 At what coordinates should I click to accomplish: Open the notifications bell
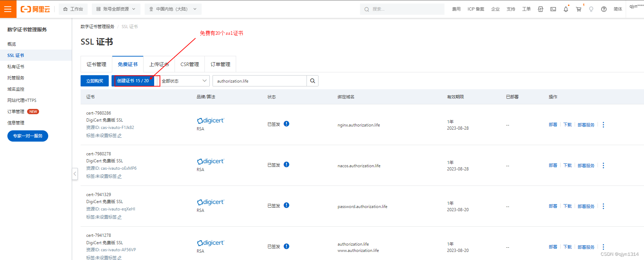pos(566,9)
